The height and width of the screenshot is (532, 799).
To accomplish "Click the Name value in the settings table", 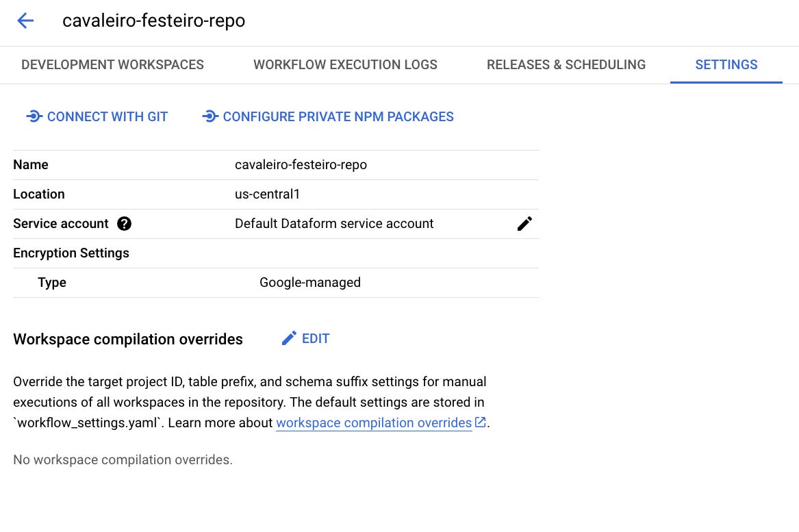I will [x=301, y=165].
